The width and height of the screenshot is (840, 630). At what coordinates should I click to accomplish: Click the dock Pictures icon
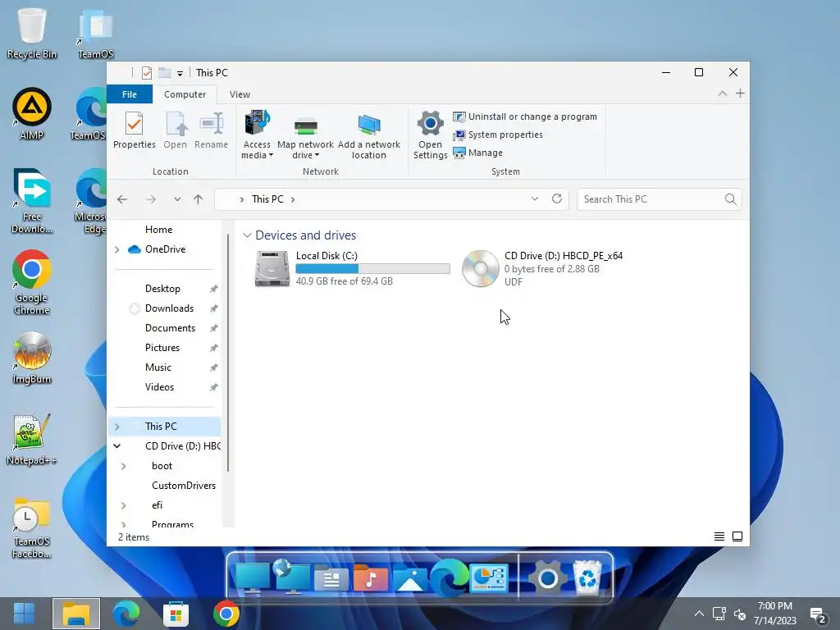[410, 580]
